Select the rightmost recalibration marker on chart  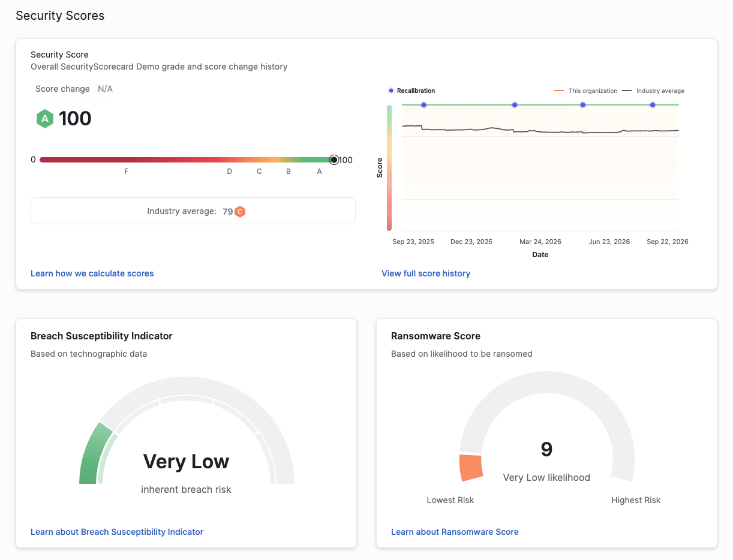point(653,105)
